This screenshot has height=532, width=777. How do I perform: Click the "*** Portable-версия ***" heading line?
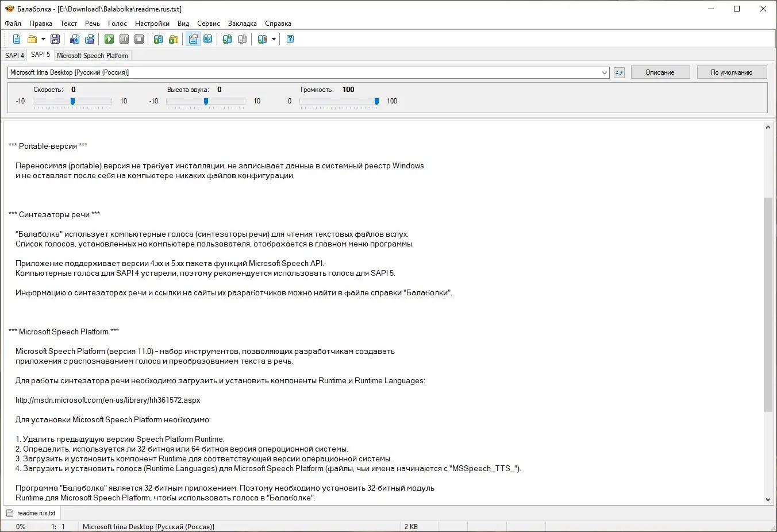coord(48,146)
